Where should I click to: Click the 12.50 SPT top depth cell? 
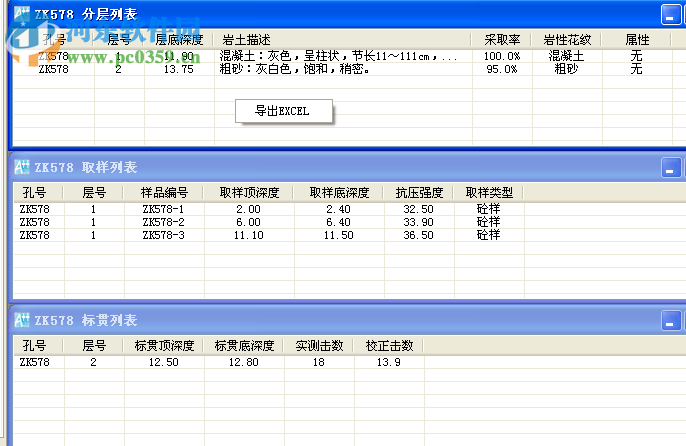tap(164, 362)
